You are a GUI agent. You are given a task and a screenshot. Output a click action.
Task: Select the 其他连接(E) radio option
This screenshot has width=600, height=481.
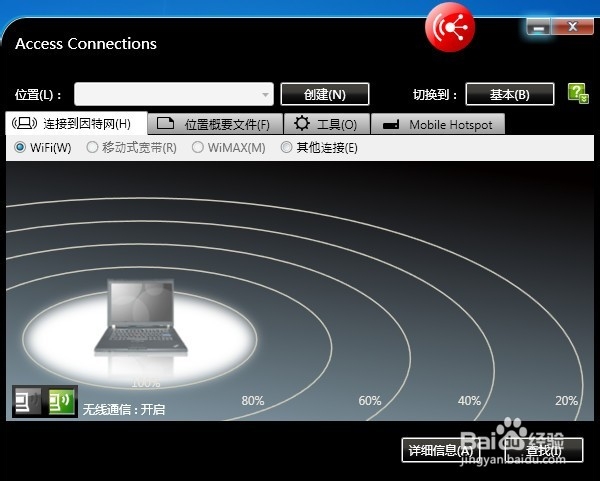286,147
